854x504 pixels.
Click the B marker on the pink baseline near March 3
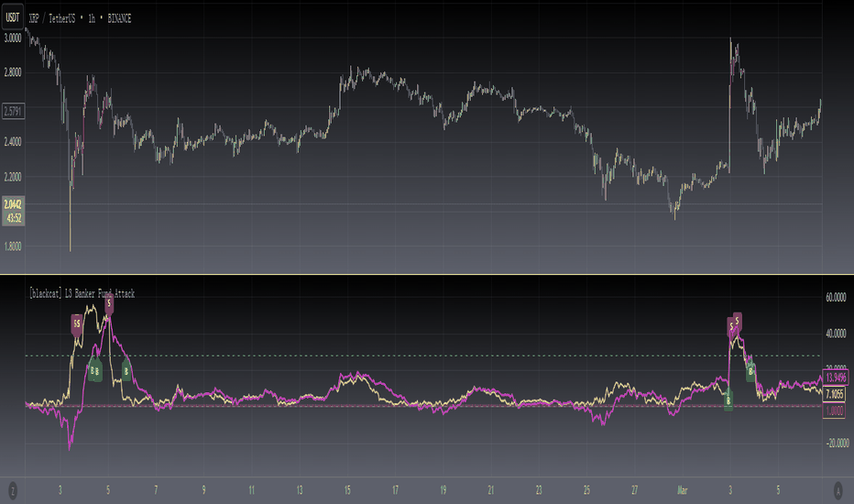pos(728,401)
